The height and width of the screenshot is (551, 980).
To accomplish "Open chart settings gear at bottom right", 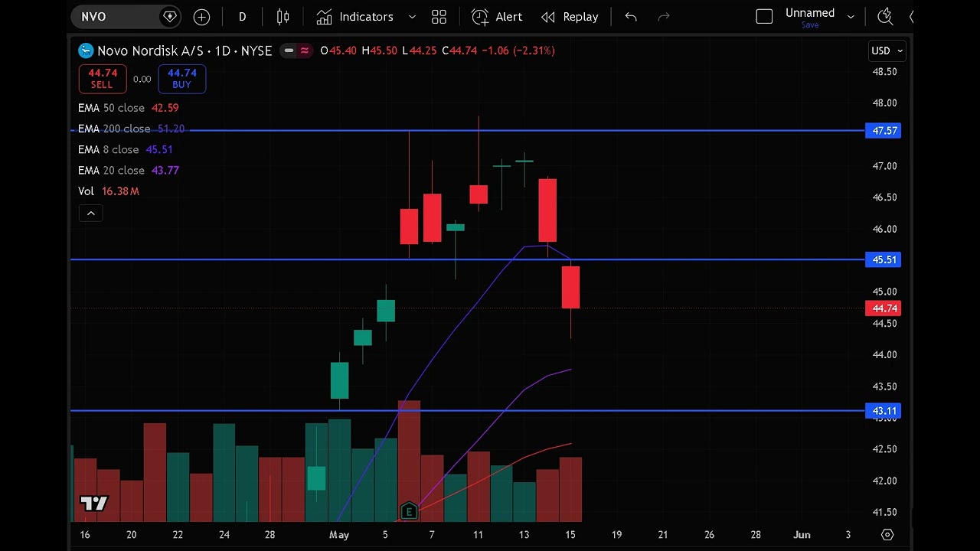I will click(x=887, y=535).
